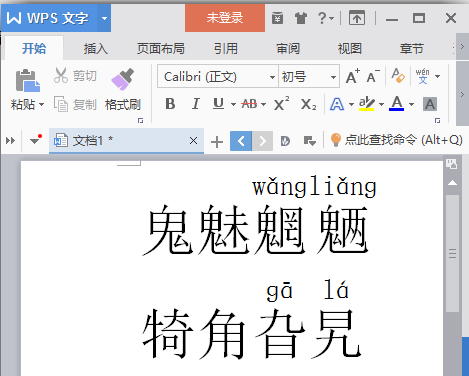Screen dimensions: 469x376
Task: Copy selection using the Copy icon
Action: click(x=61, y=104)
